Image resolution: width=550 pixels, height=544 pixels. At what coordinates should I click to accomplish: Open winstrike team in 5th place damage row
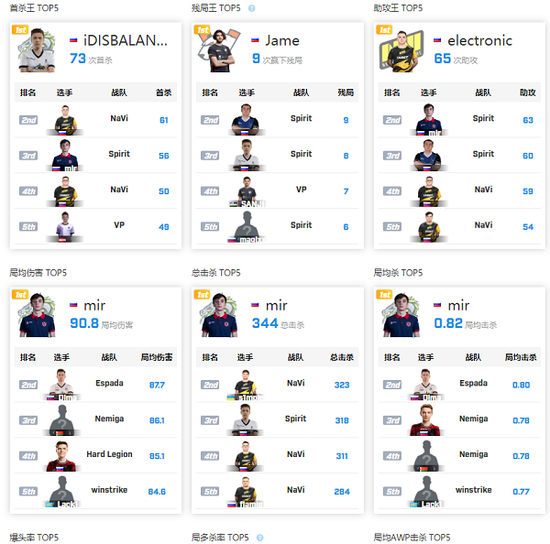coord(109,490)
